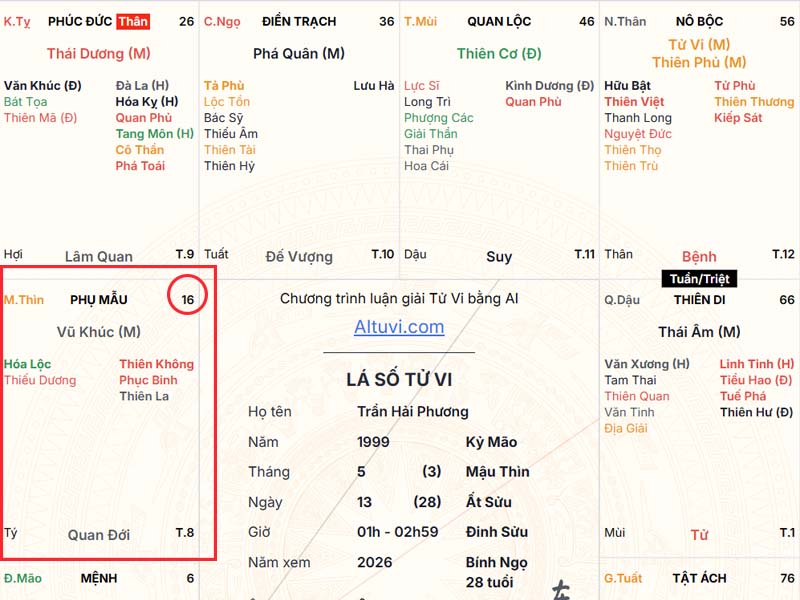
Task: Click the name Trần Hải Phương
Action: 413,412
